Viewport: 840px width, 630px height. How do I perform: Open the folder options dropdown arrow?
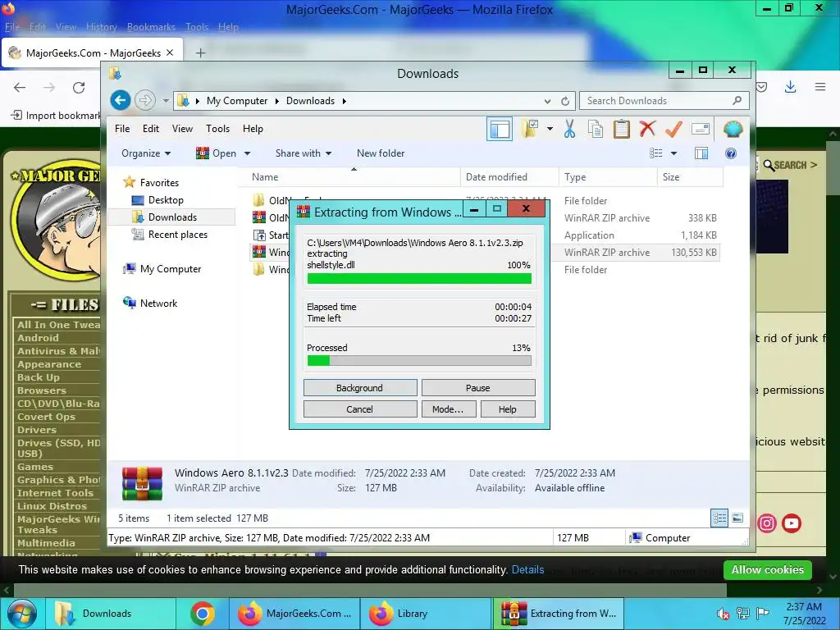(550, 129)
